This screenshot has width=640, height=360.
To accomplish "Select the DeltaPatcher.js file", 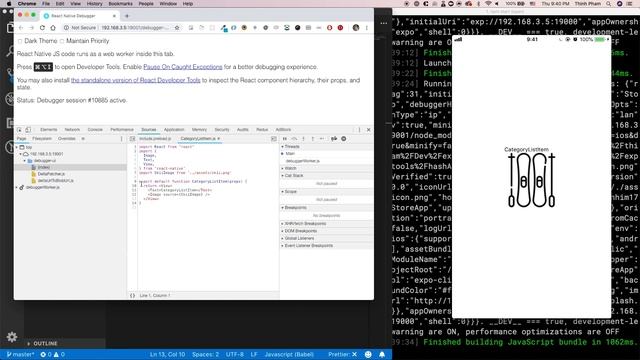I will [x=51, y=174].
